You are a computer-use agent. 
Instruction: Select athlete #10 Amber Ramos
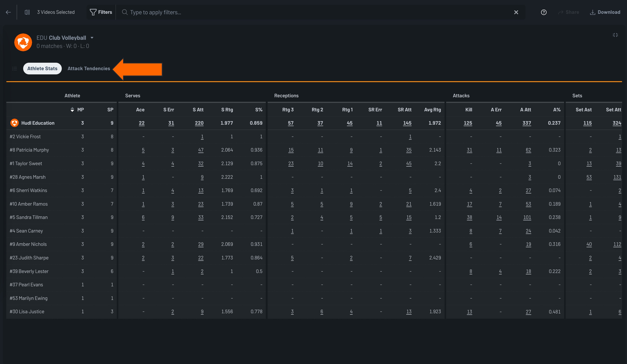[29, 204]
